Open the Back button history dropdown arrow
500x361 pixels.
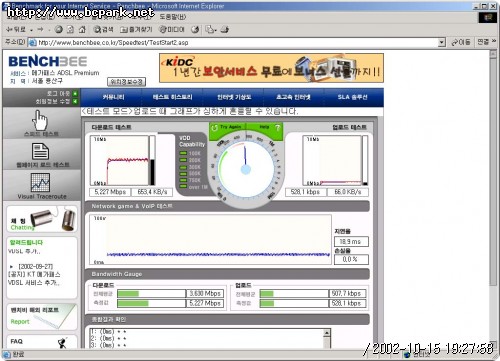coord(31,30)
